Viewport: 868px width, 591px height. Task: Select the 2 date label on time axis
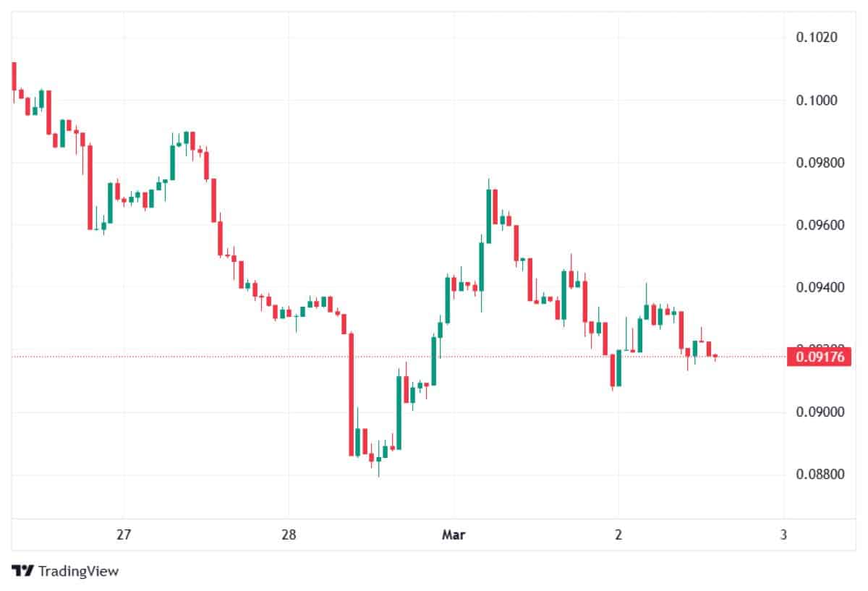(618, 535)
